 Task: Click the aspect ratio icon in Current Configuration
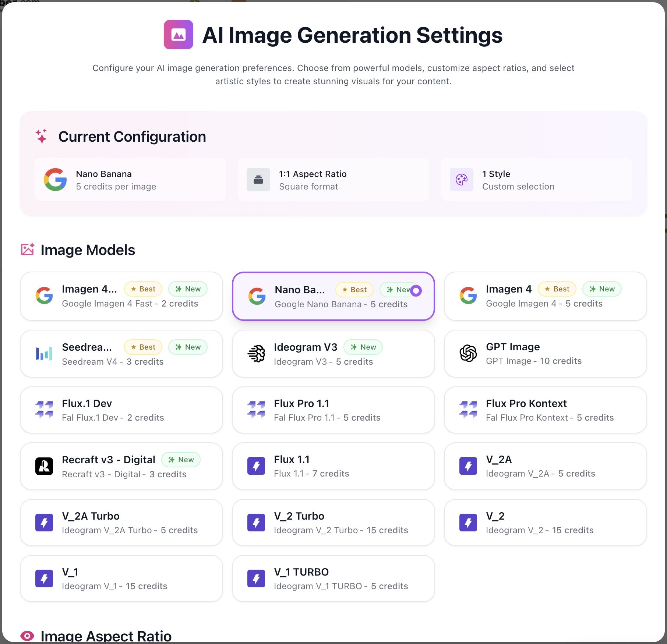coord(258,180)
